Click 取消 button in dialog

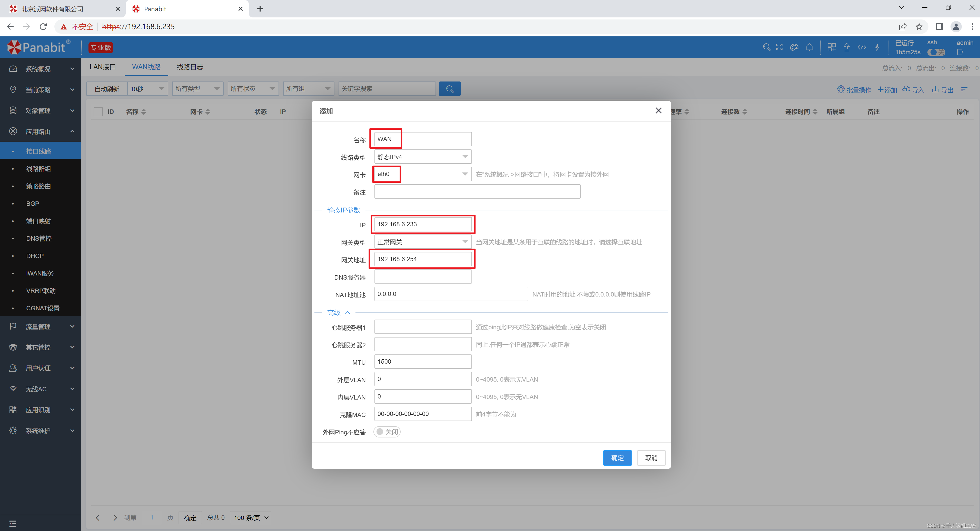(651, 458)
